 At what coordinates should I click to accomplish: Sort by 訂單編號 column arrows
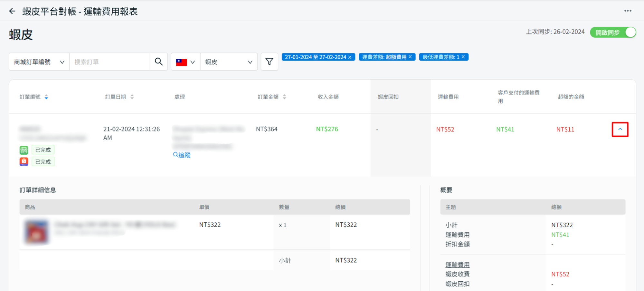46,97
